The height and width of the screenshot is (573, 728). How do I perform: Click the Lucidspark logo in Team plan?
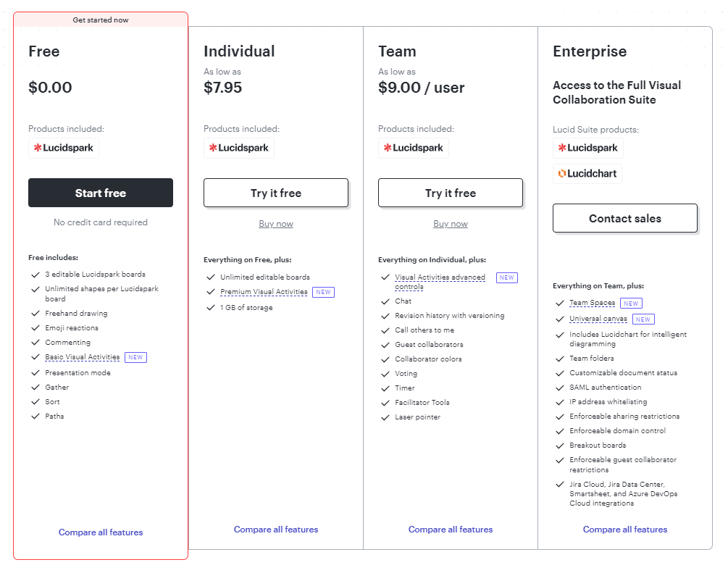point(414,148)
